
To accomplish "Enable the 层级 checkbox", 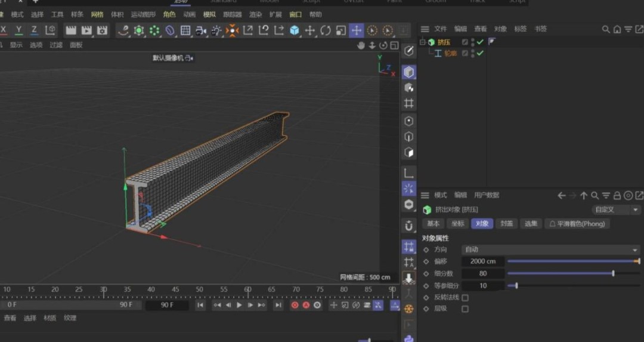I will point(465,309).
